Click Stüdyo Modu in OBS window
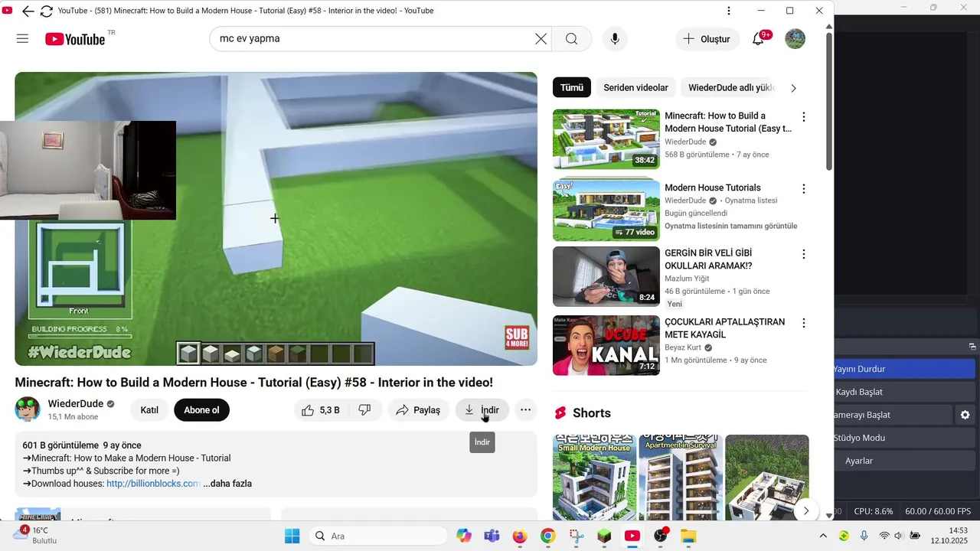The width and height of the screenshot is (980, 551). (x=904, y=438)
